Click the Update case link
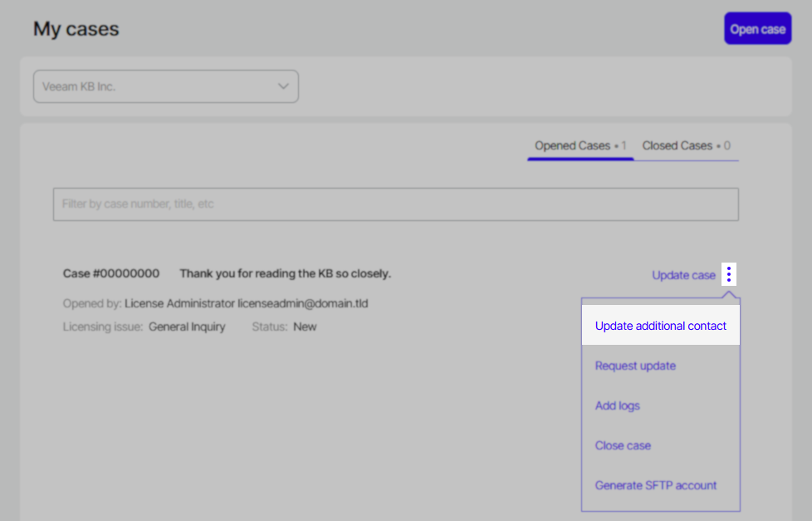Screen dimensions: 812x521 [x=683, y=274]
